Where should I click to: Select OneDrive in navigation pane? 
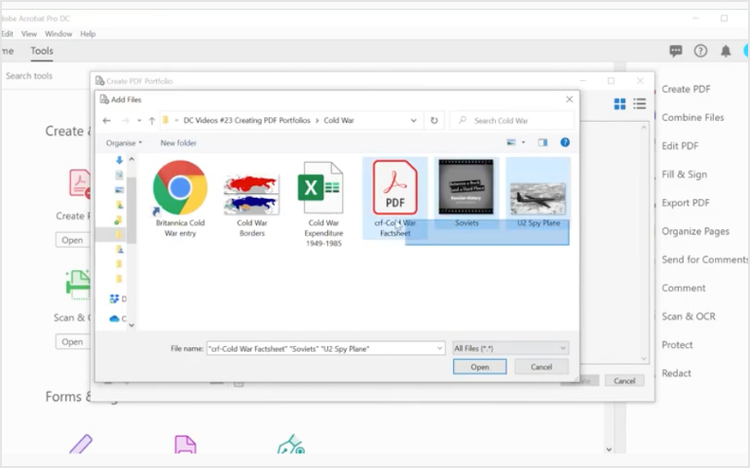pos(118,318)
